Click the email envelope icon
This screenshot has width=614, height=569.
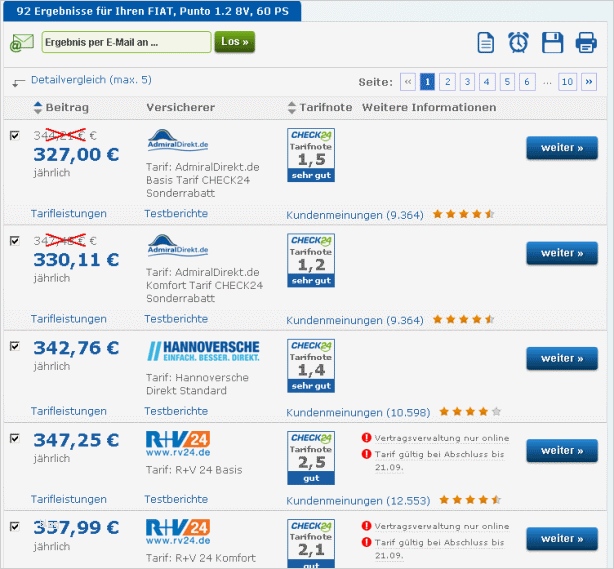[22, 42]
